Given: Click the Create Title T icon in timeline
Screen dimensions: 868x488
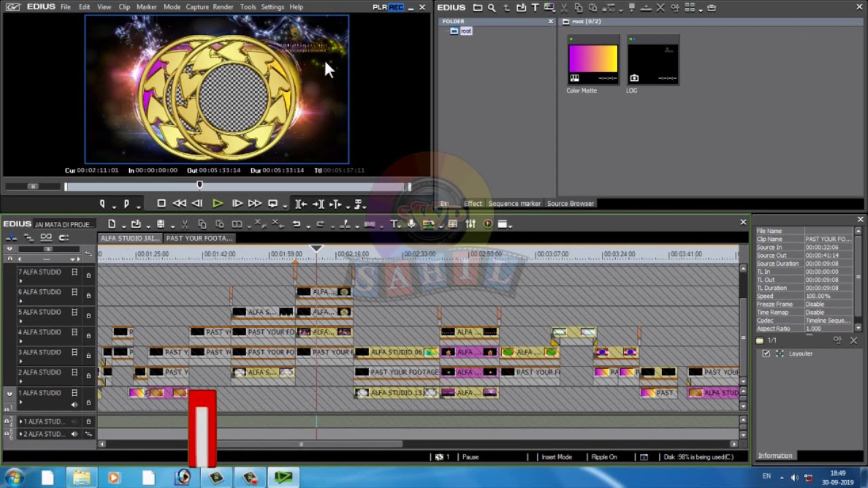Looking at the screenshot, I should (394, 224).
